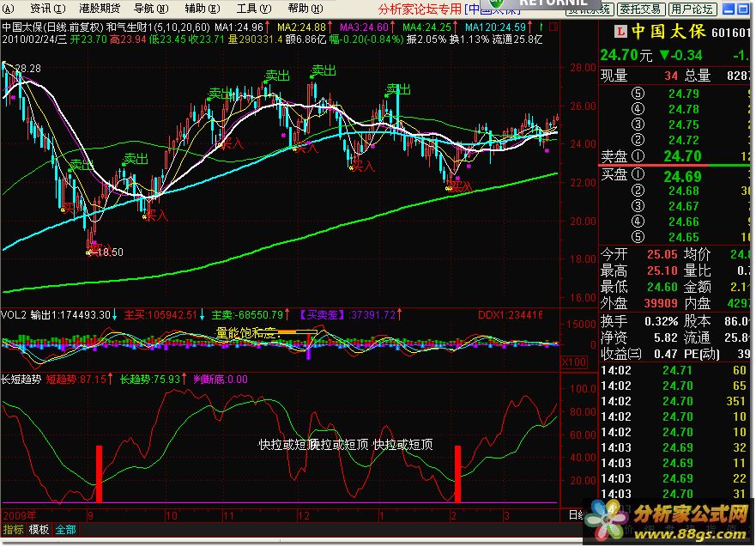Click the sell level ⑤ circled number
The height and width of the screenshot is (547, 756).
point(638,94)
